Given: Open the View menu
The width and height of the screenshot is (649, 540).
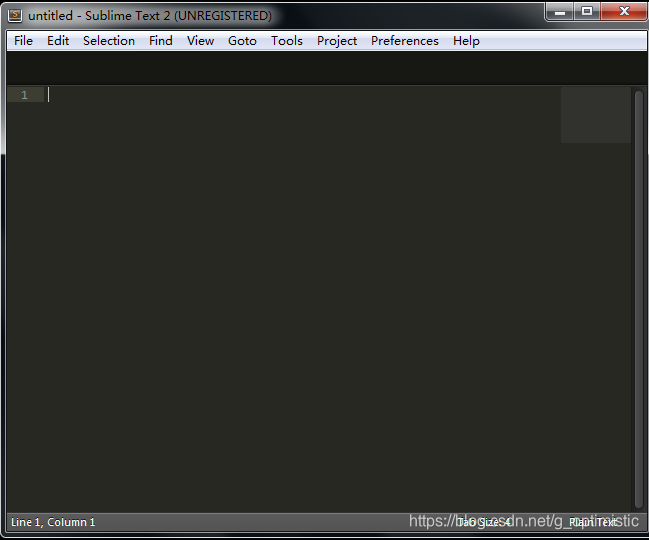Looking at the screenshot, I should tap(200, 41).
